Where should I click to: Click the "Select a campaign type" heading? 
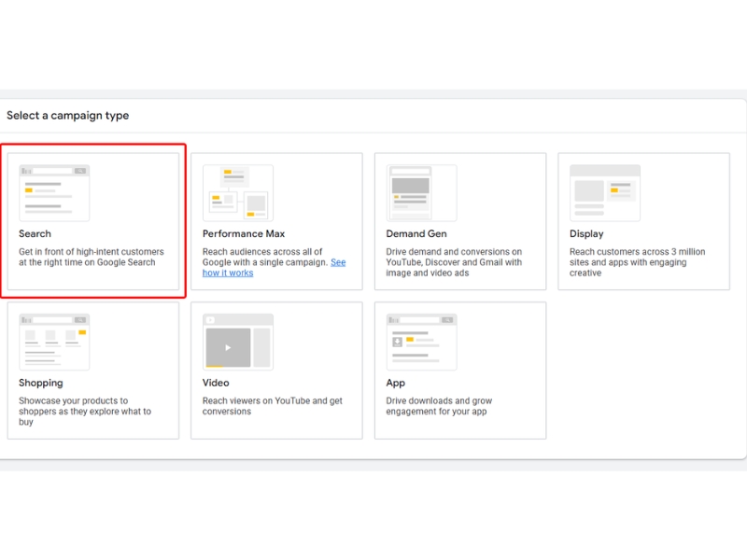(x=67, y=116)
